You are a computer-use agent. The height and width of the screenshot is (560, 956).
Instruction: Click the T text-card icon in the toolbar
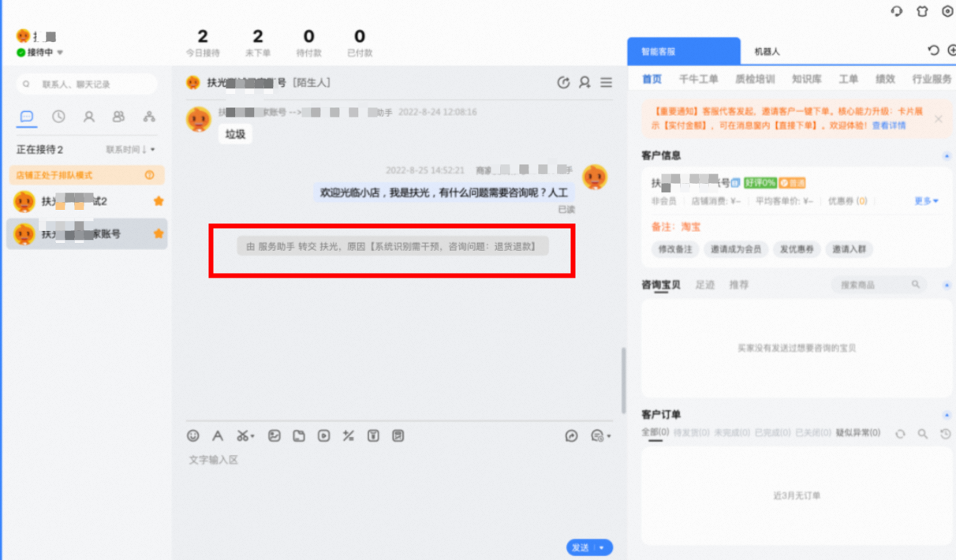point(373,435)
